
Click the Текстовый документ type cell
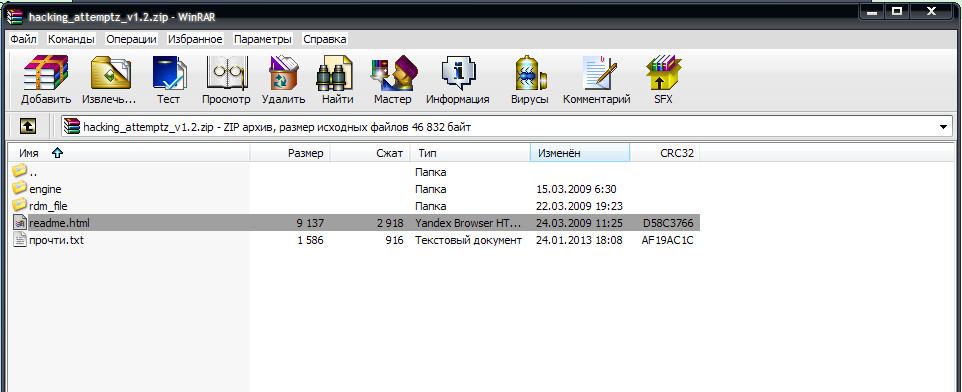(x=469, y=240)
